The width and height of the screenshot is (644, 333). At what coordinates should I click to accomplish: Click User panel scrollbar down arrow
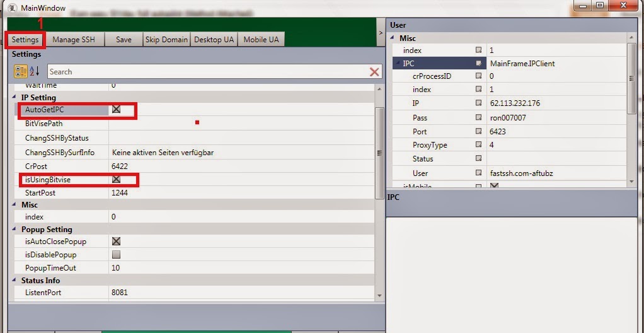631,181
